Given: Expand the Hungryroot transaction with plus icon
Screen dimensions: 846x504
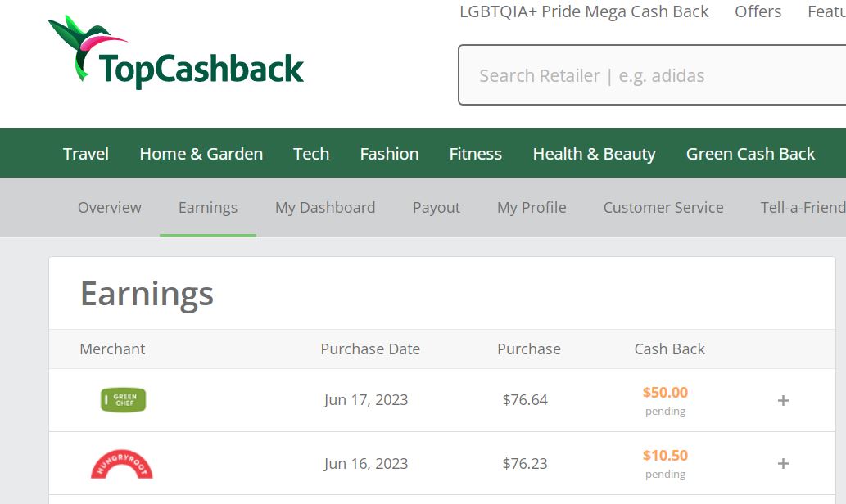Looking at the screenshot, I should pyautogui.click(x=783, y=464).
